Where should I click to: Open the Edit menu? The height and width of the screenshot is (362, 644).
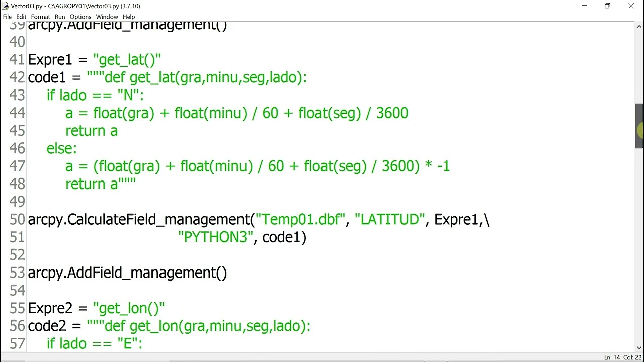21,17
